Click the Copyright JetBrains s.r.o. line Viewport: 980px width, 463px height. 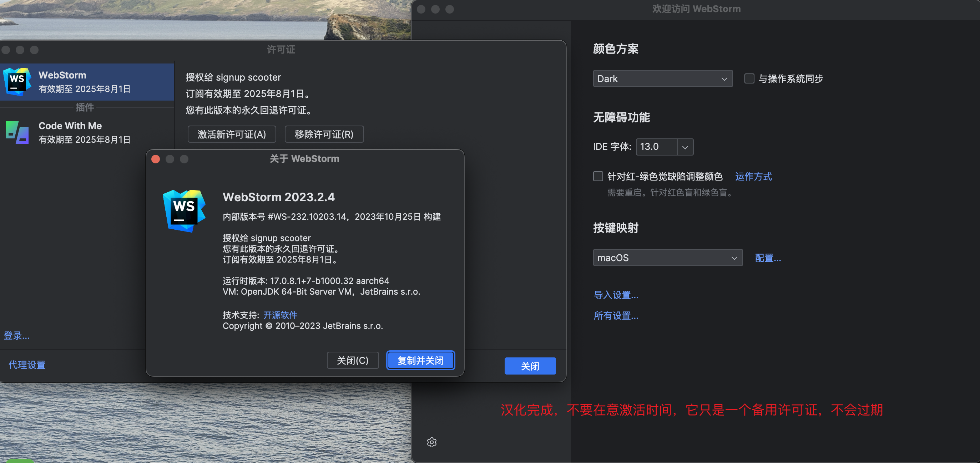[x=303, y=326]
